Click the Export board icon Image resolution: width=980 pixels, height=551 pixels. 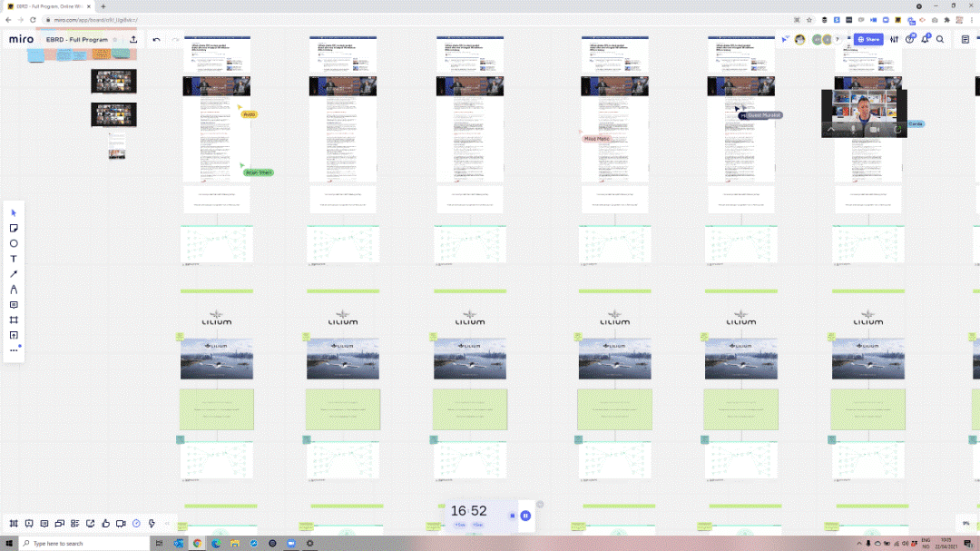pyautogui.click(x=133, y=40)
